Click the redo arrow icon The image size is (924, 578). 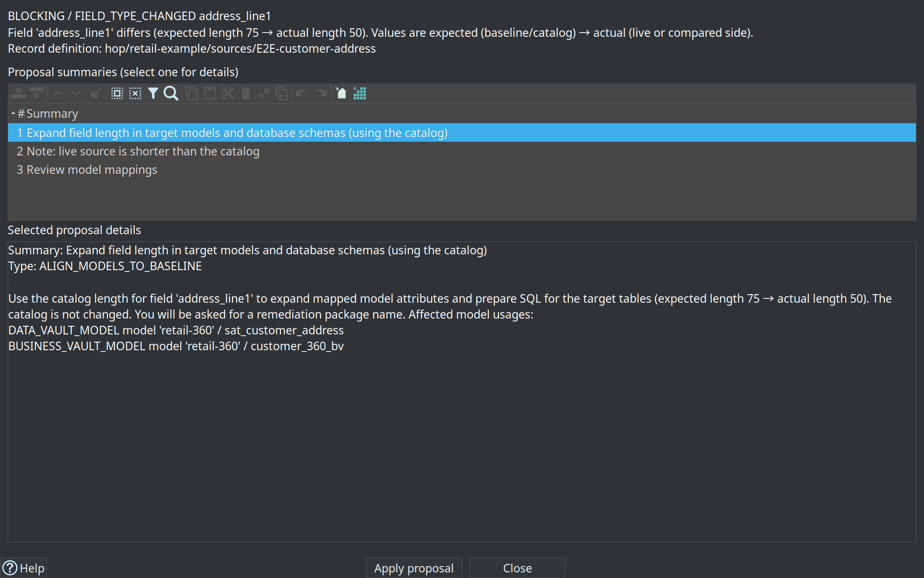point(321,93)
